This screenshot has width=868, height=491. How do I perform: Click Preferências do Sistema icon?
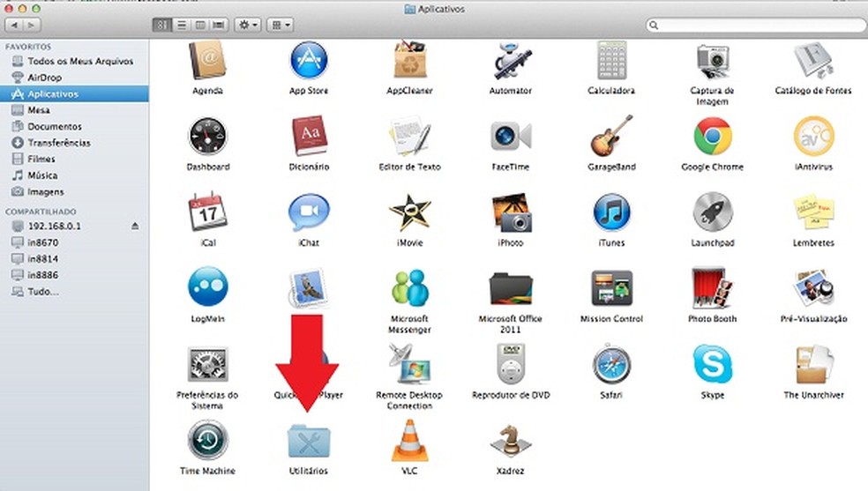click(x=207, y=364)
